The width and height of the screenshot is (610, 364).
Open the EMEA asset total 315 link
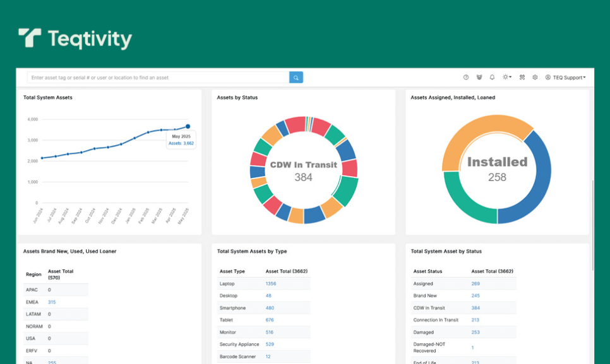[x=52, y=302]
